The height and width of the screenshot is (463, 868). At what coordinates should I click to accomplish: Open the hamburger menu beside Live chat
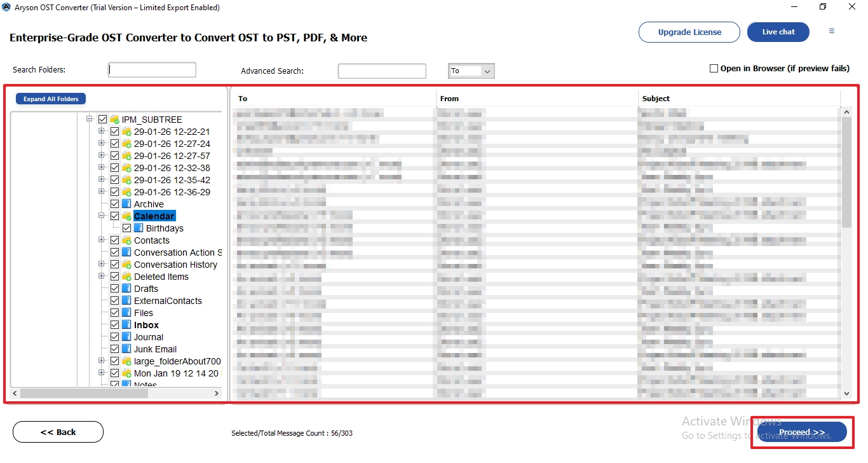(832, 31)
